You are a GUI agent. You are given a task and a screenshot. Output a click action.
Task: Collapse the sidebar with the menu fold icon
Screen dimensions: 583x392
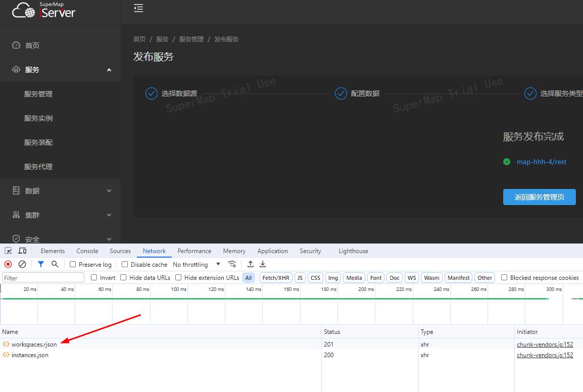[x=138, y=8]
